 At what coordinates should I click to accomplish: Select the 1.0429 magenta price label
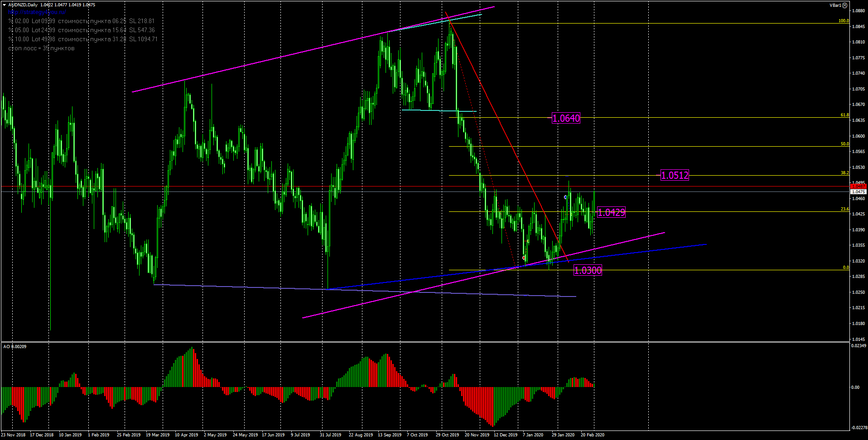tap(612, 213)
